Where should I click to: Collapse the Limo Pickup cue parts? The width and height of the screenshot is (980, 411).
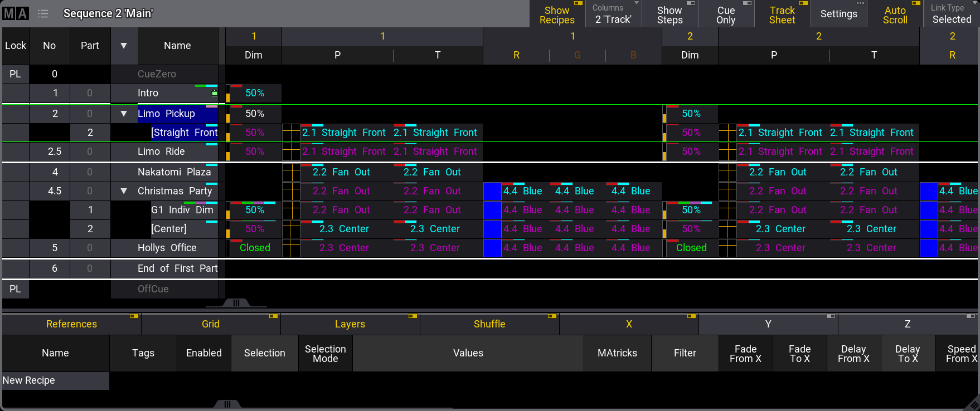coord(124,114)
